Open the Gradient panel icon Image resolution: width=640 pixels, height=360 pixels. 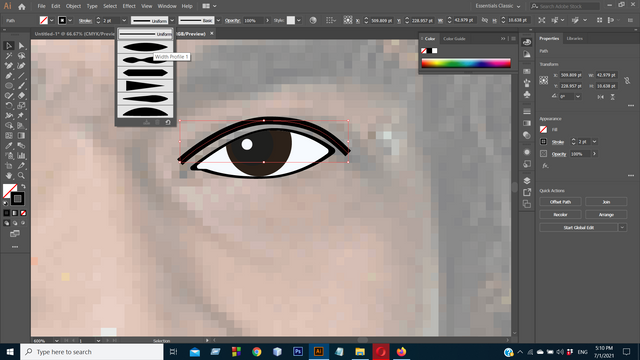point(527,123)
